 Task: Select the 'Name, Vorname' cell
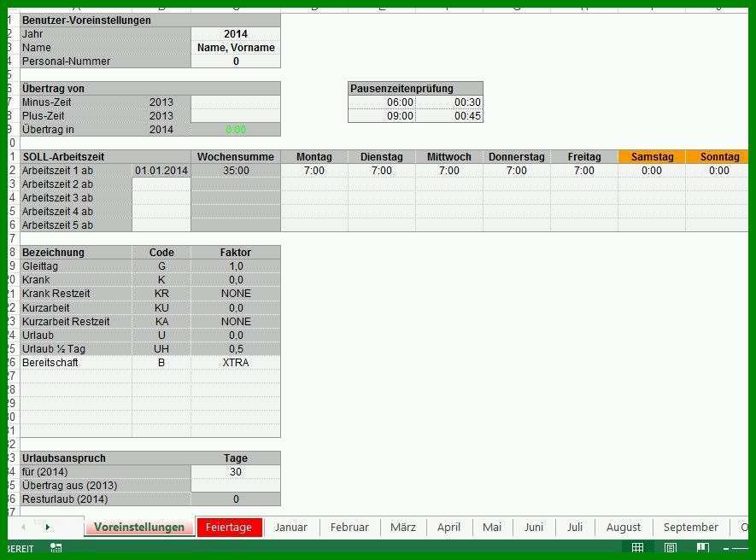(x=236, y=47)
